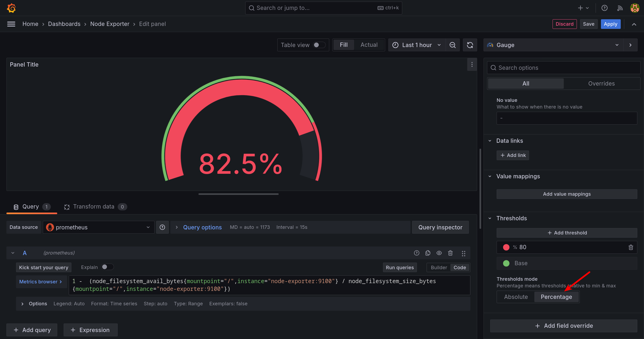Viewport: 644px width, 339px height.
Task: Focus the Search or jump to field
Action: point(323,8)
